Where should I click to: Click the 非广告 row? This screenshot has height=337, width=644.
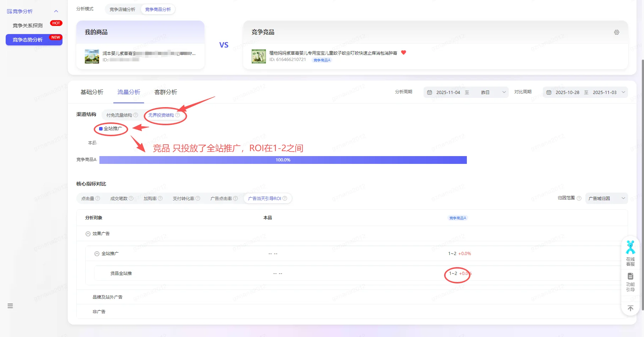point(352,312)
